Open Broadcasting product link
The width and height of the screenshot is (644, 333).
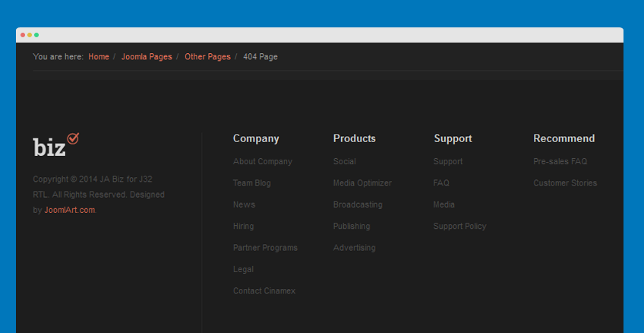(358, 205)
